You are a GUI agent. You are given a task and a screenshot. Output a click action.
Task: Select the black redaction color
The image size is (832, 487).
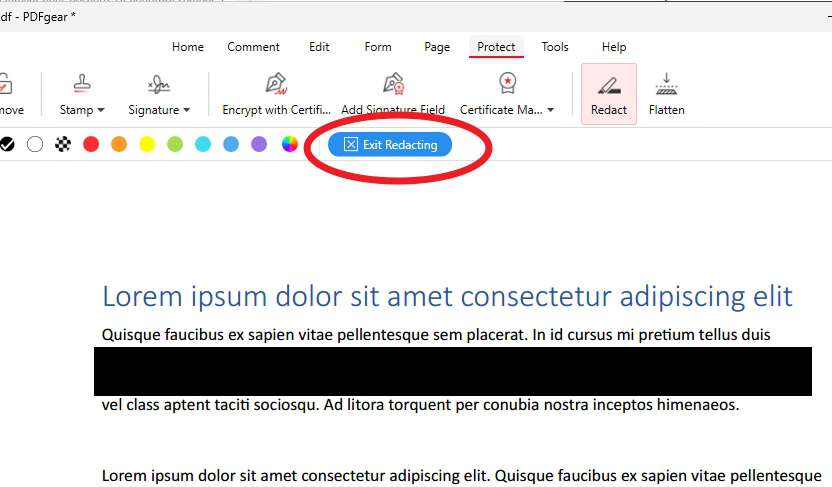point(7,144)
